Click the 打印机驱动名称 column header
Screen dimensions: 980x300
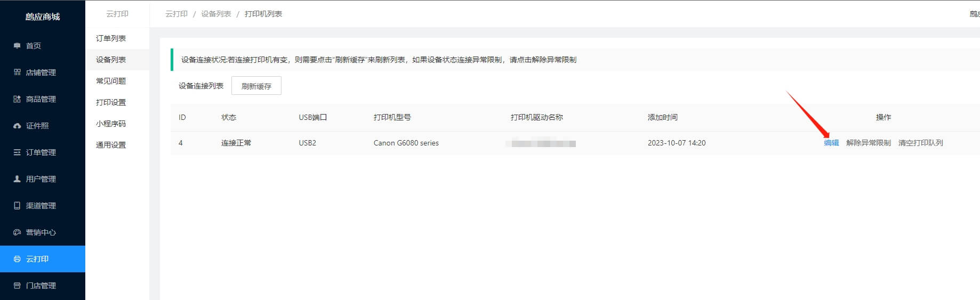point(537,117)
